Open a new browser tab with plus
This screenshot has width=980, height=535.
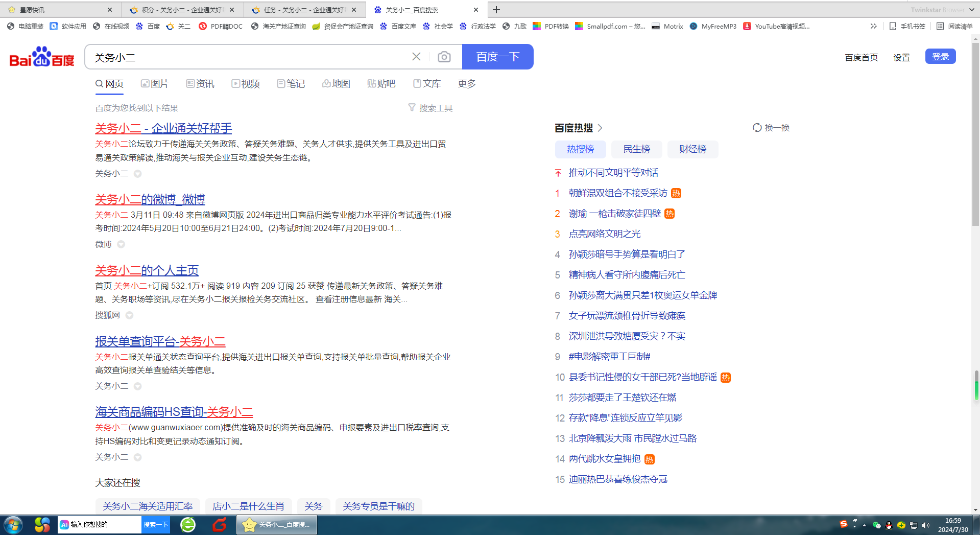(x=496, y=10)
